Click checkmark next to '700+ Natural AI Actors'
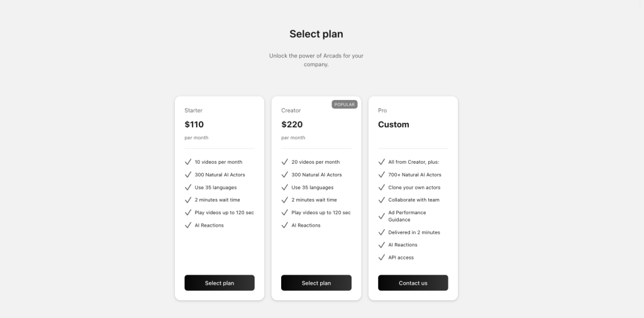 (x=381, y=174)
